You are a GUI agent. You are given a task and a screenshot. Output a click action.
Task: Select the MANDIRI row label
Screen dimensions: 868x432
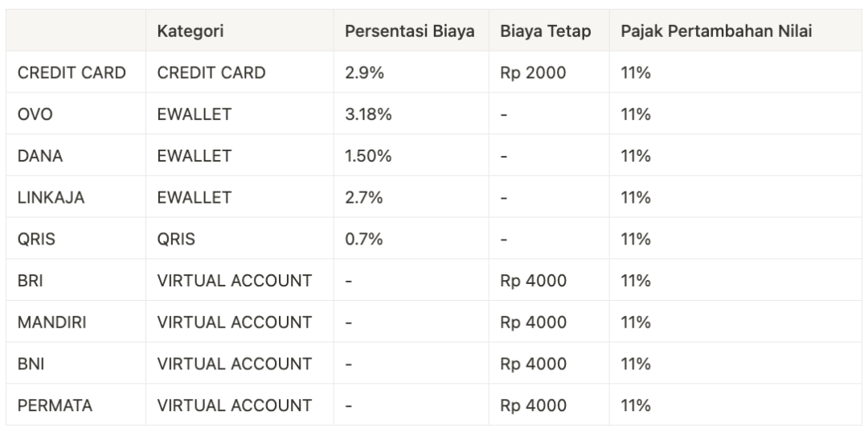pos(52,323)
